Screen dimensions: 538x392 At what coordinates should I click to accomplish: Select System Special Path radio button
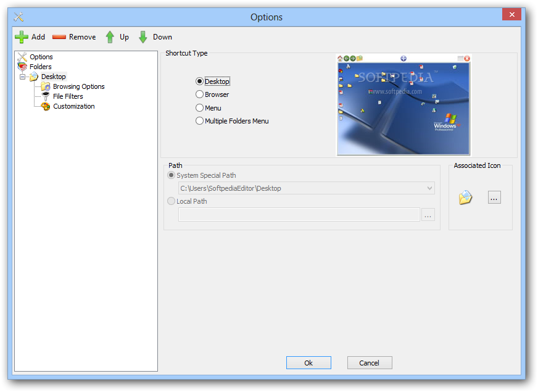tap(172, 175)
